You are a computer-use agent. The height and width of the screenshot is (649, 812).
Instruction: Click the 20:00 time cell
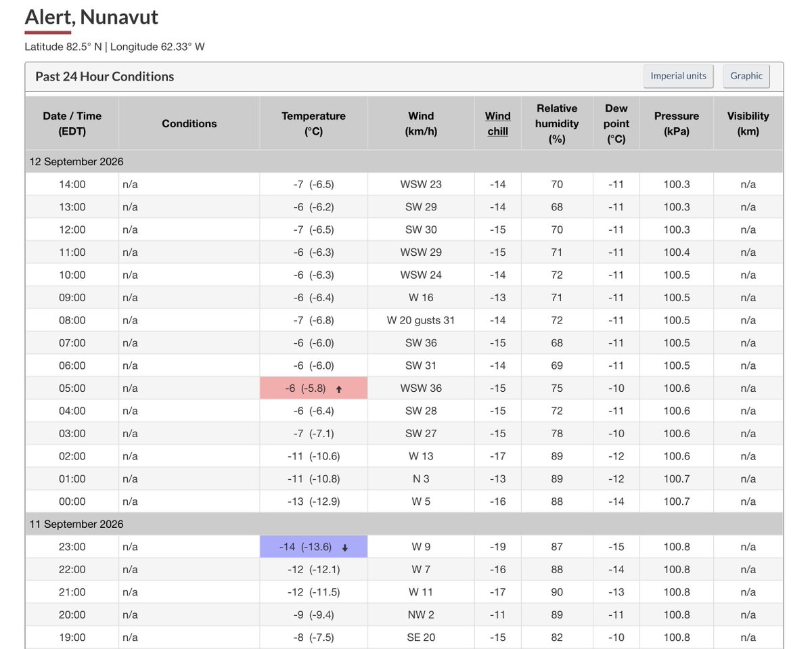click(x=72, y=614)
